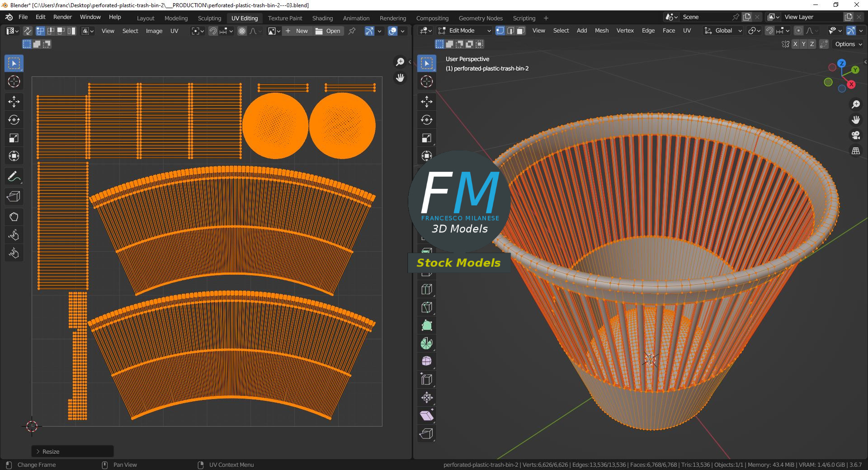
Task: Select the 3D viewport Move tool
Action: pos(427,102)
